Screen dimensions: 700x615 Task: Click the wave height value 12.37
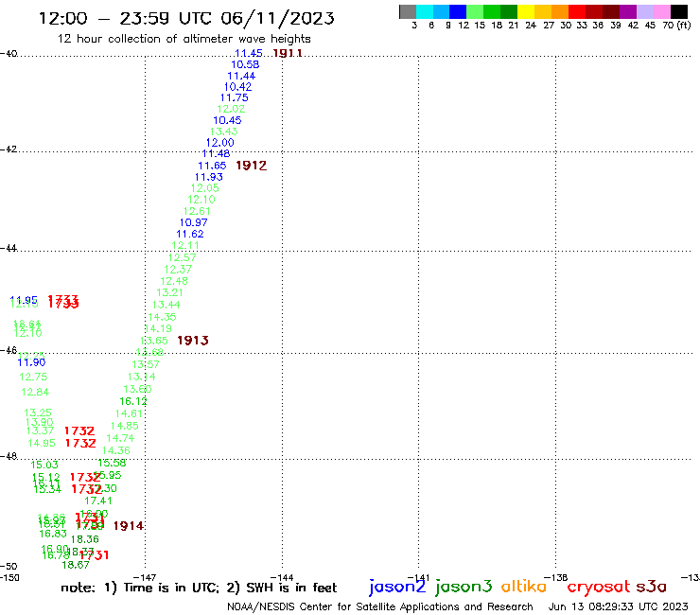pyautogui.click(x=178, y=270)
